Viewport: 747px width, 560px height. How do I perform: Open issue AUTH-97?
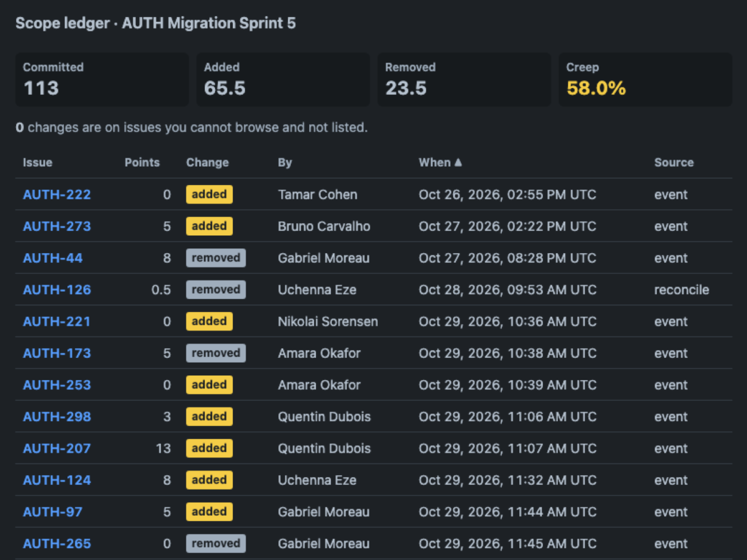pos(53,512)
